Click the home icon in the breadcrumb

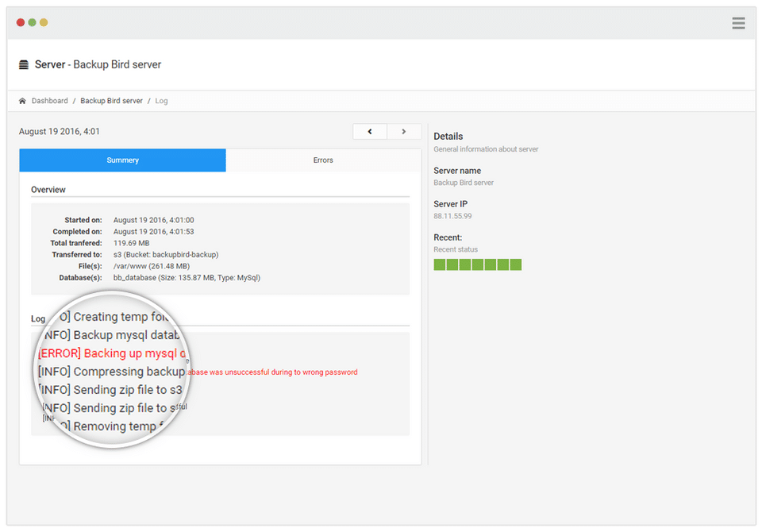22,101
